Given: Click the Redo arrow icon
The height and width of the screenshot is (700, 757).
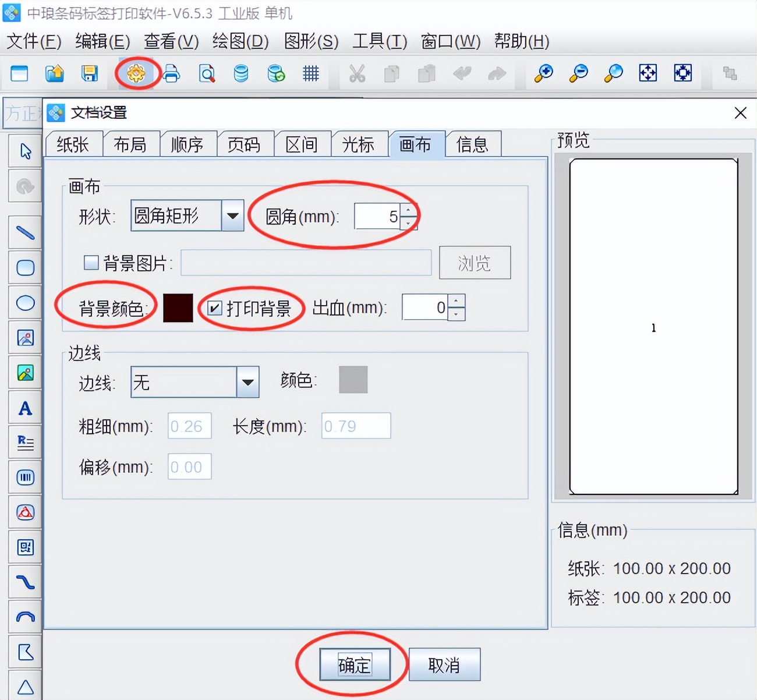Looking at the screenshot, I should click(x=497, y=73).
